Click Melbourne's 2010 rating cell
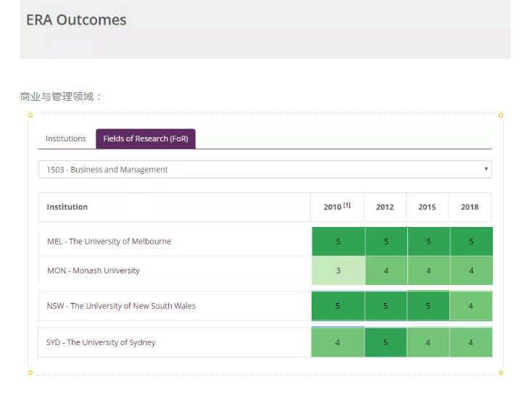The image size is (532, 393). click(x=338, y=241)
